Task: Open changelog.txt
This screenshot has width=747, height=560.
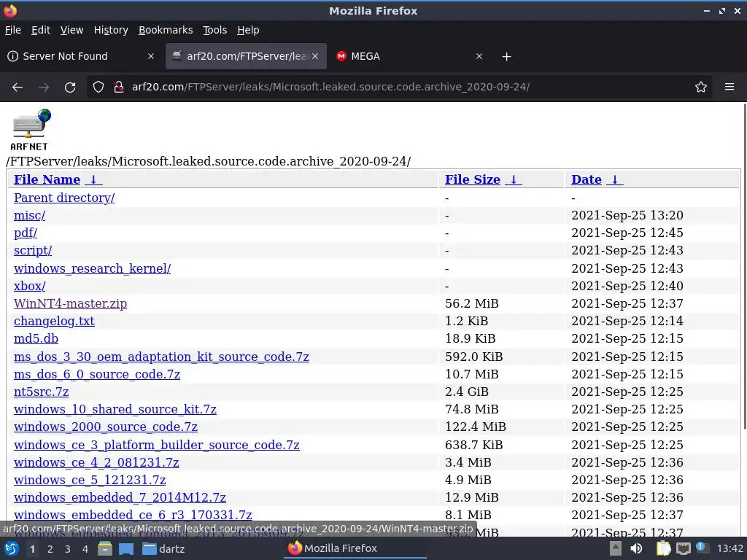Action: (x=54, y=322)
